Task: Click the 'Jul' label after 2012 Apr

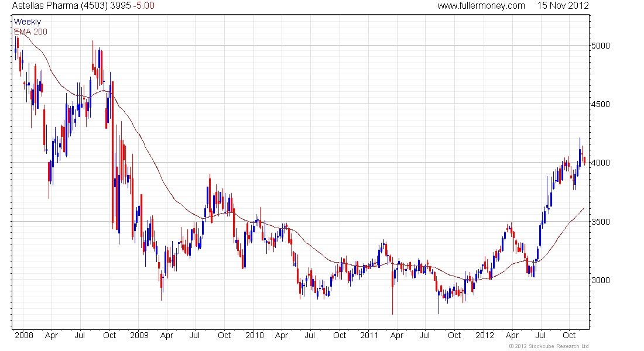Action: pyautogui.click(x=540, y=335)
